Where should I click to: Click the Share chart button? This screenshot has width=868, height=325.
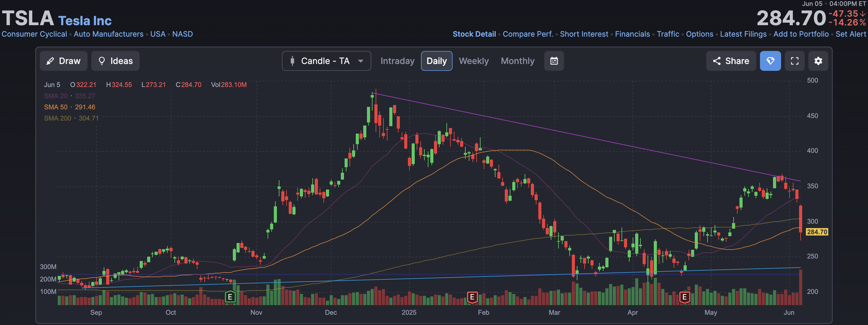coord(731,61)
